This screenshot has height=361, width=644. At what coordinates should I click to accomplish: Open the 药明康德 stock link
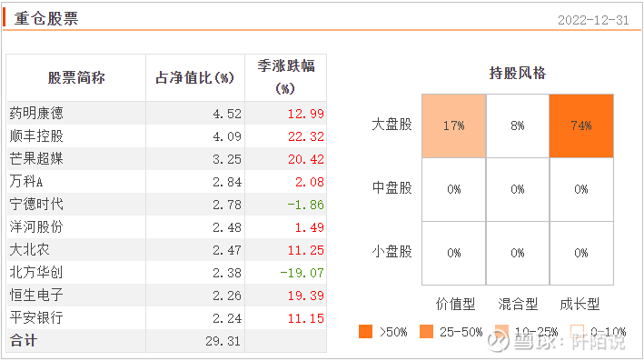click(x=36, y=113)
